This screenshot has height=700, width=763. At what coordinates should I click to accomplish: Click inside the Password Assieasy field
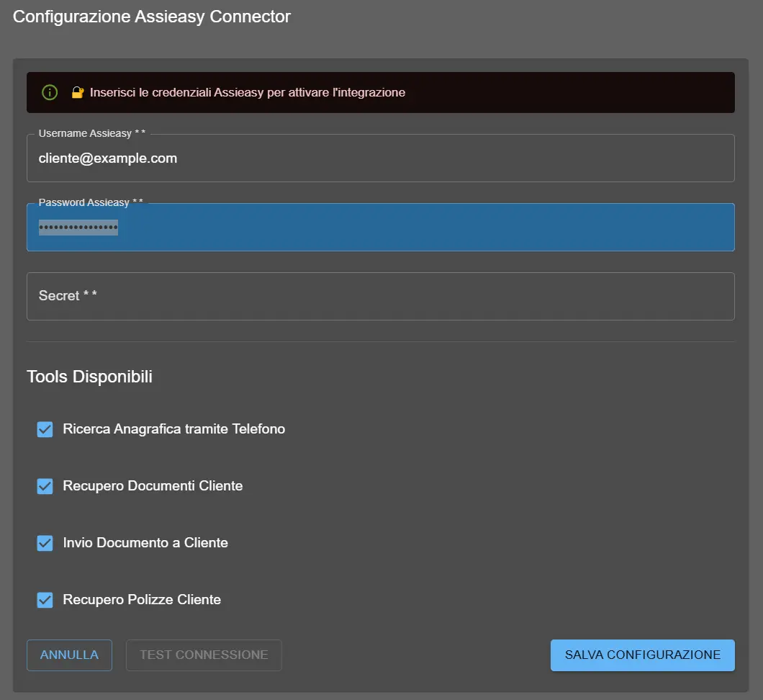(x=360, y=227)
